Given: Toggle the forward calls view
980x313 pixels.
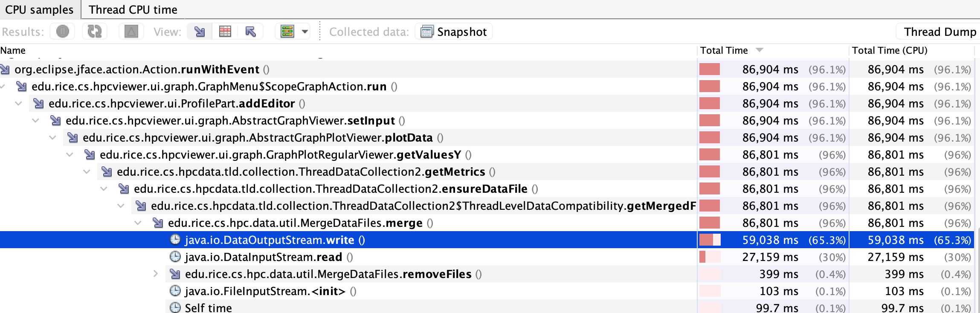Looking at the screenshot, I should [x=200, y=31].
